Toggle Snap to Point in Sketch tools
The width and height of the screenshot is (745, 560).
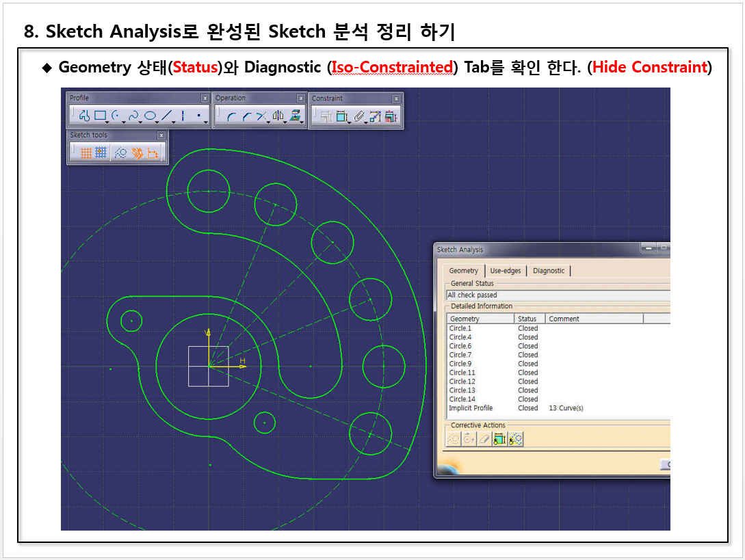tap(101, 153)
